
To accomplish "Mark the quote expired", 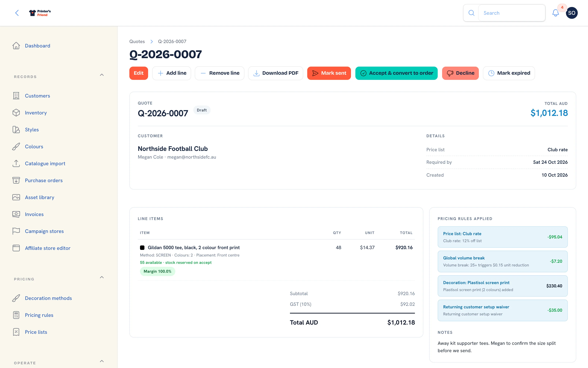I will (x=509, y=73).
